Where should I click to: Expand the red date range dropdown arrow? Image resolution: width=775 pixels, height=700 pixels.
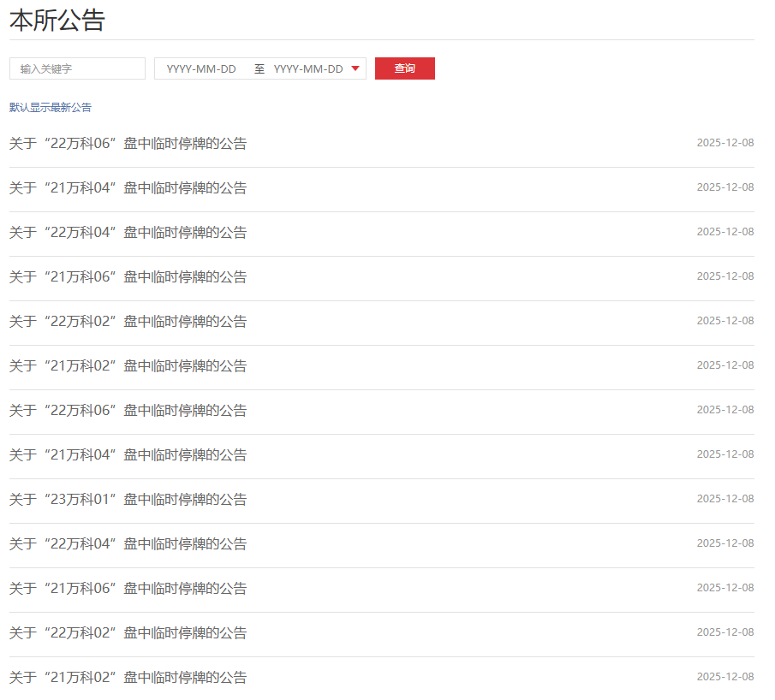(355, 68)
